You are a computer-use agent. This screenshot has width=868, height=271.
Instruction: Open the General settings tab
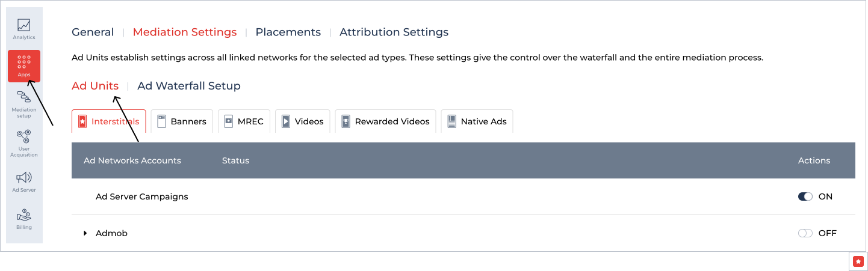[93, 32]
